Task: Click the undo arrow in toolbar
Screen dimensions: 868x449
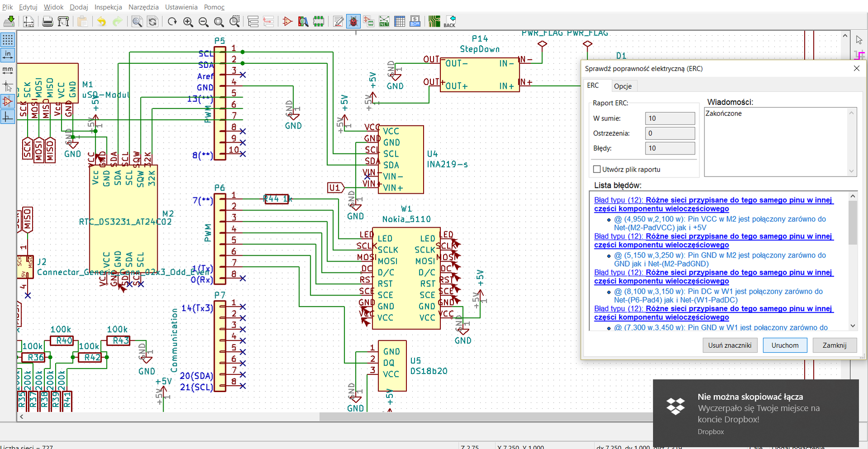Action: pos(101,21)
